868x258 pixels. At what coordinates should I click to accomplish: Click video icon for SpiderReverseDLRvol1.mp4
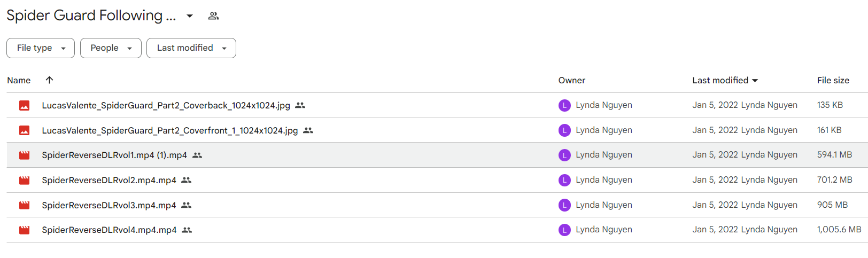[x=25, y=155]
